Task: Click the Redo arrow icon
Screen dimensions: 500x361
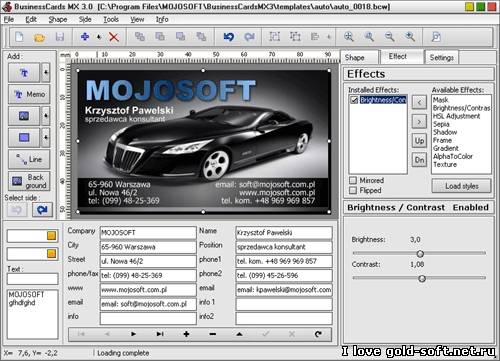Action: tap(249, 37)
